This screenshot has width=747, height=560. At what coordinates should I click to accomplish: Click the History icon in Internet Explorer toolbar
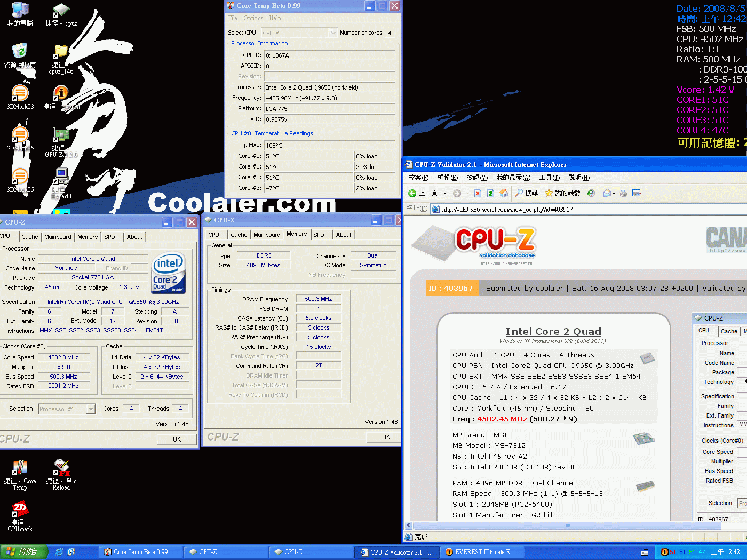click(x=591, y=193)
